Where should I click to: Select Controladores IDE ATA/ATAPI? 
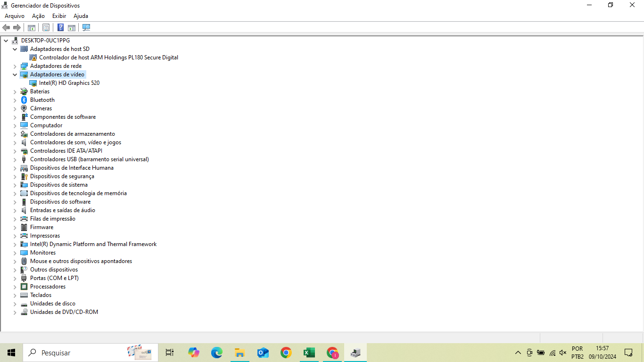66,151
